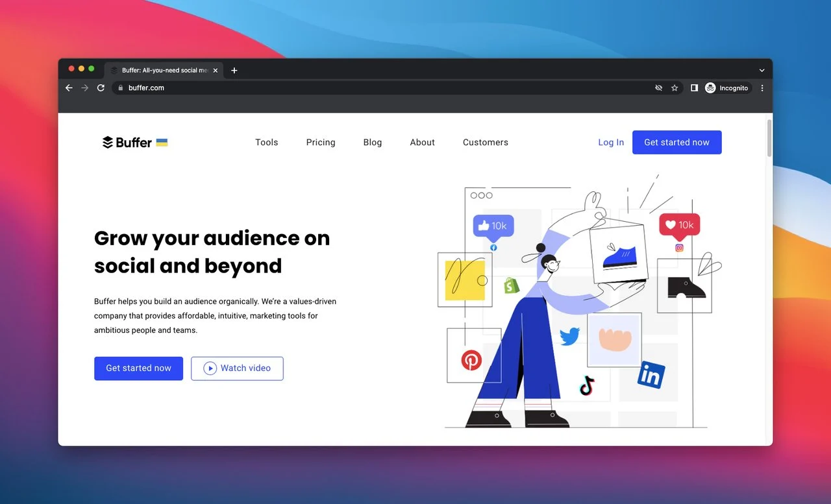Screen dimensions: 831x504
Task: Open the Tools menu item
Action: [x=266, y=143]
